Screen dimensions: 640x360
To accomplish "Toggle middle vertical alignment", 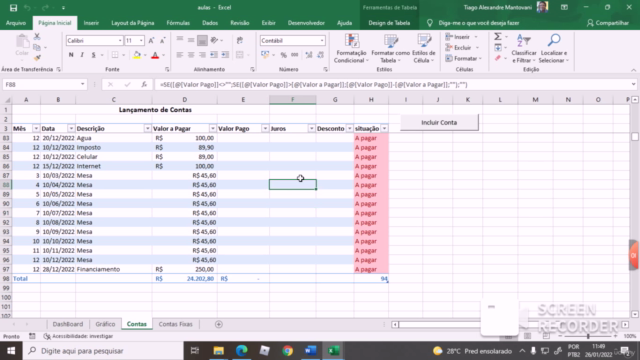I will (x=191, y=40).
